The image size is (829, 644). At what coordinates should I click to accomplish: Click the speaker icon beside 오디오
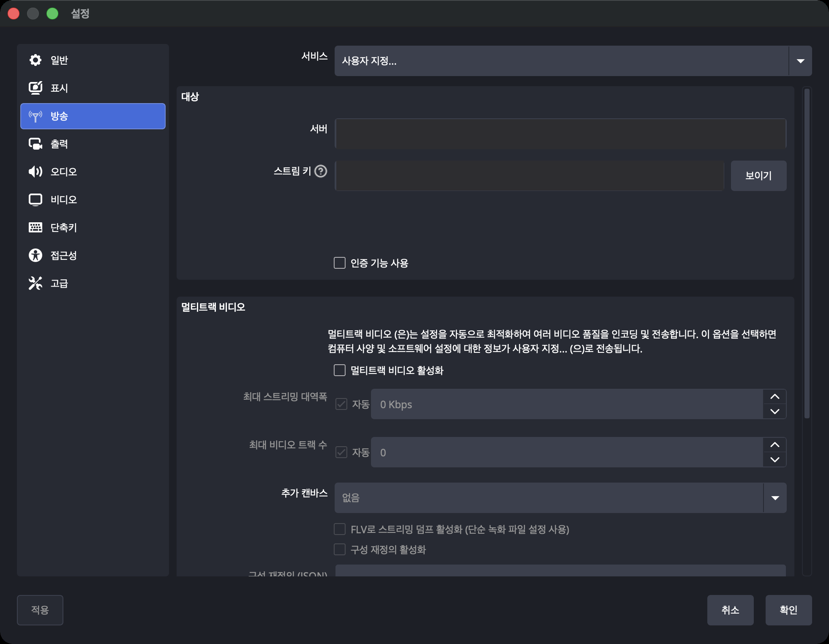pos(35,172)
